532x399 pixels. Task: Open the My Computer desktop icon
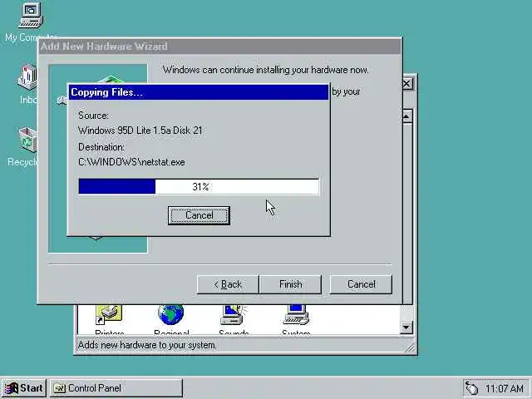point(31,15)
